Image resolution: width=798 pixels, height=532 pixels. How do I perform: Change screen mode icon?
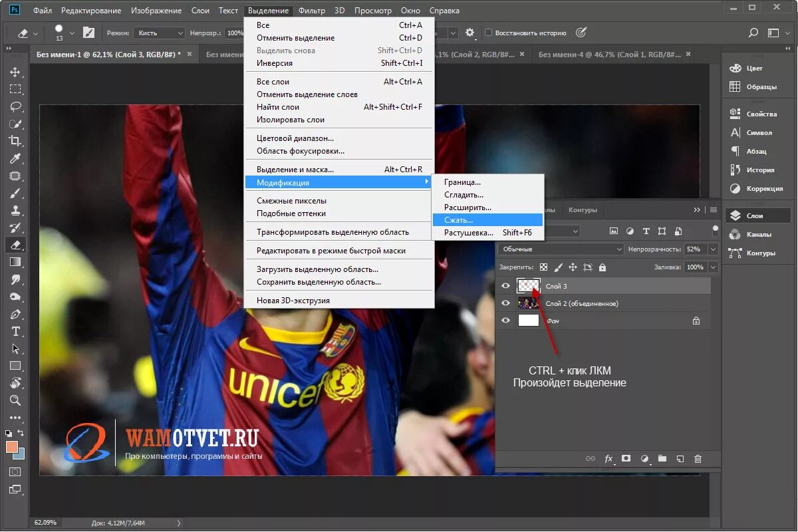pyautogui.click(x=15, y=489)
